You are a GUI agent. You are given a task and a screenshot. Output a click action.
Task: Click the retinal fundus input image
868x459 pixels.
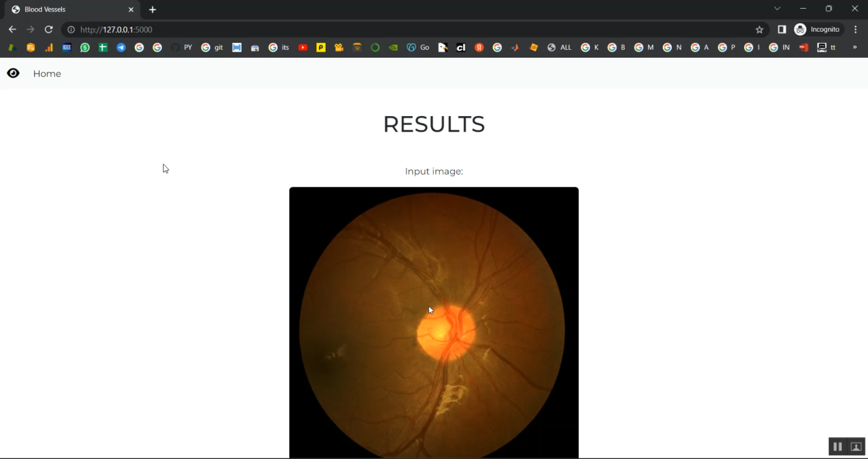tap(434, 323)
